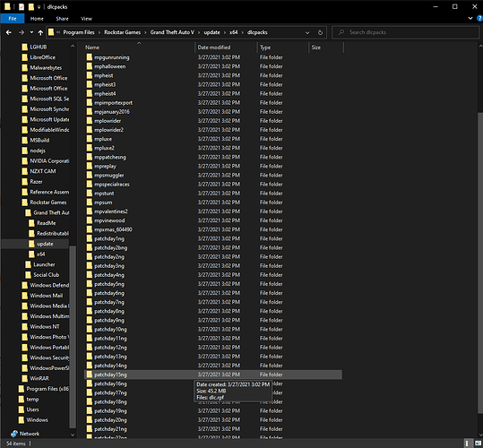
Task: Expand the ribbon with the chevron
Action: click(x=470, y=18)
